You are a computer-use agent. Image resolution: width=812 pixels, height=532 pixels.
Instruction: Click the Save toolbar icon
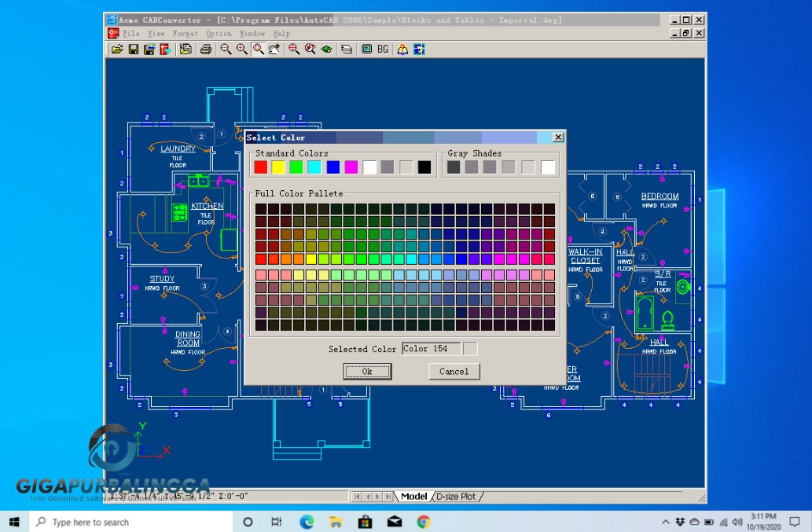click(134, 49)
